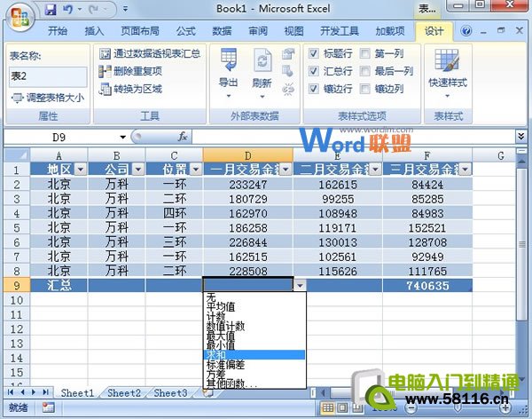The width and height of the screenshot is (532, 419).
Task: Toggle the Header Row (标题行) checkbox
Action: 313,53
